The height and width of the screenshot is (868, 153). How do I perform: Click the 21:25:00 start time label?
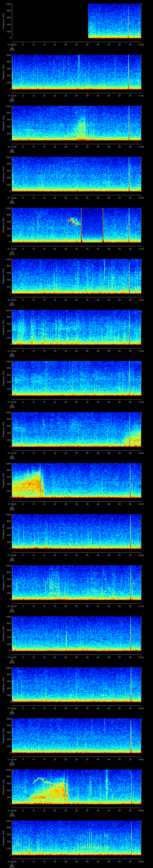point(12,861)
